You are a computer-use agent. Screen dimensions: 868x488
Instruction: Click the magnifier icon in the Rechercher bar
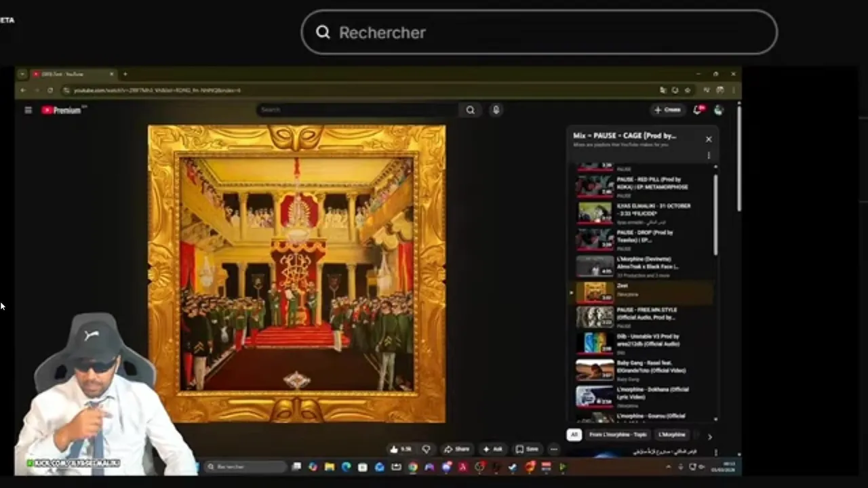coord(323,32)
